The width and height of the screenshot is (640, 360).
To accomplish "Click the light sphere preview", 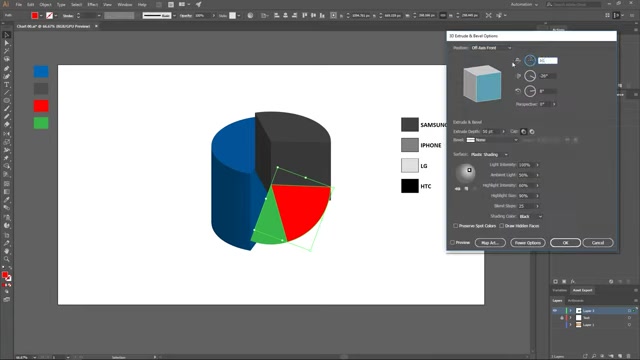I will point(465,173).
